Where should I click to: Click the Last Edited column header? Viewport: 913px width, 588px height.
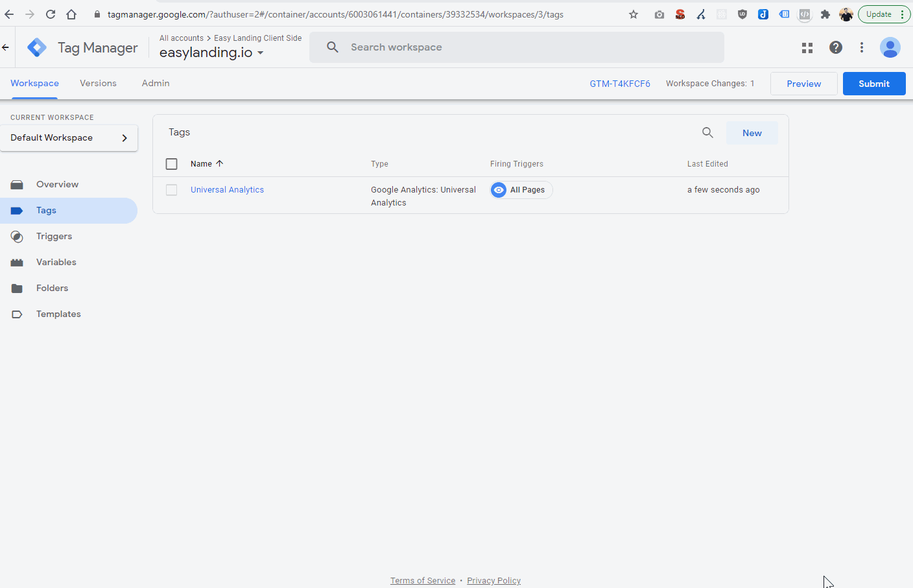coord(707,164)
